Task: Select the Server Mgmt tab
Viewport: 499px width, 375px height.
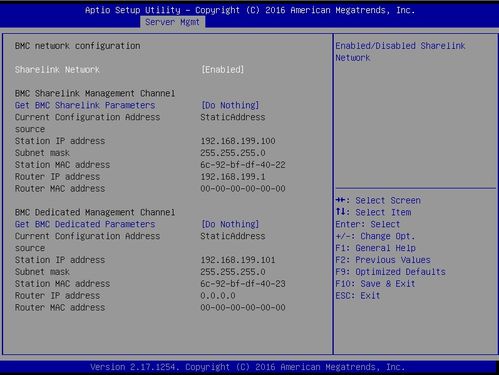Action: click(172, 22)
